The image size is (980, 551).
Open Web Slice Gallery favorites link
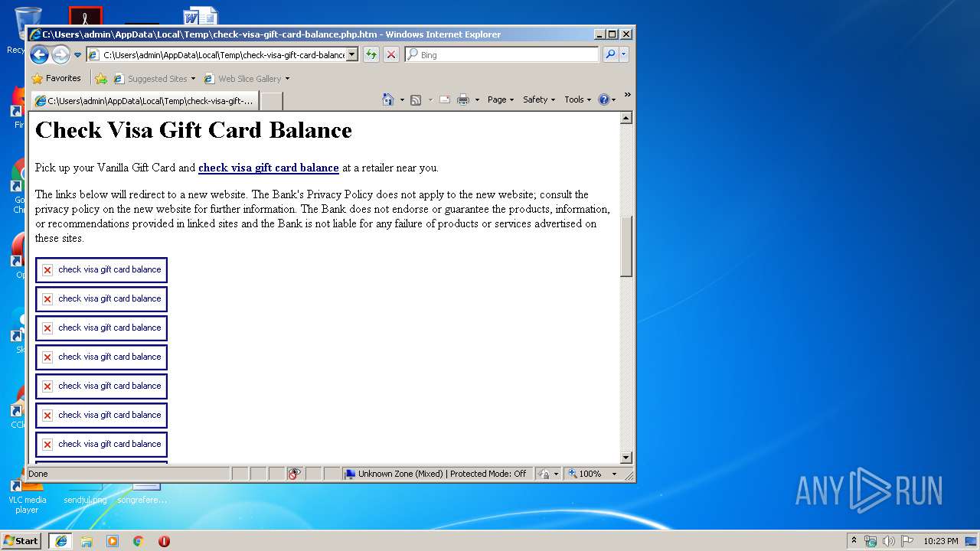point(247,79)
